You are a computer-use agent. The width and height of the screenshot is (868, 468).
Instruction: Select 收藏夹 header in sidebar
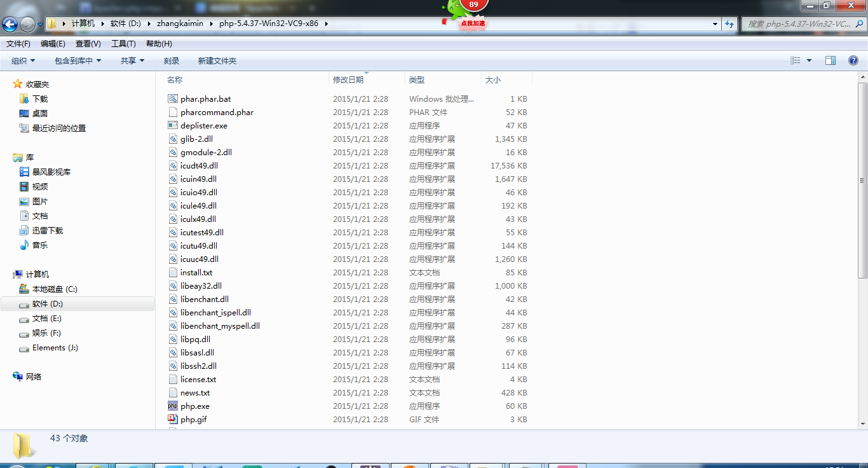[37, 84]
